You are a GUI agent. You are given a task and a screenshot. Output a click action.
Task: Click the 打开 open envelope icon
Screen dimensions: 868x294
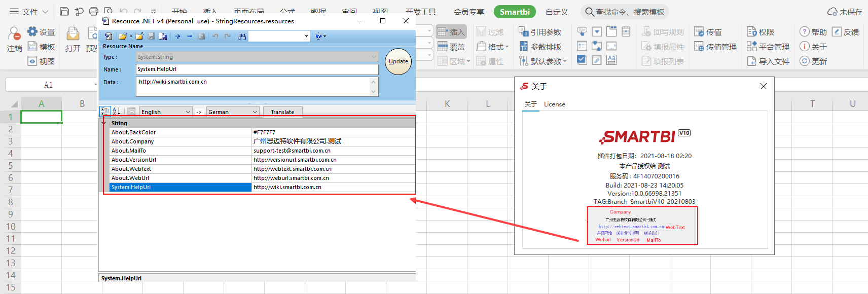[x=73, y=34]
